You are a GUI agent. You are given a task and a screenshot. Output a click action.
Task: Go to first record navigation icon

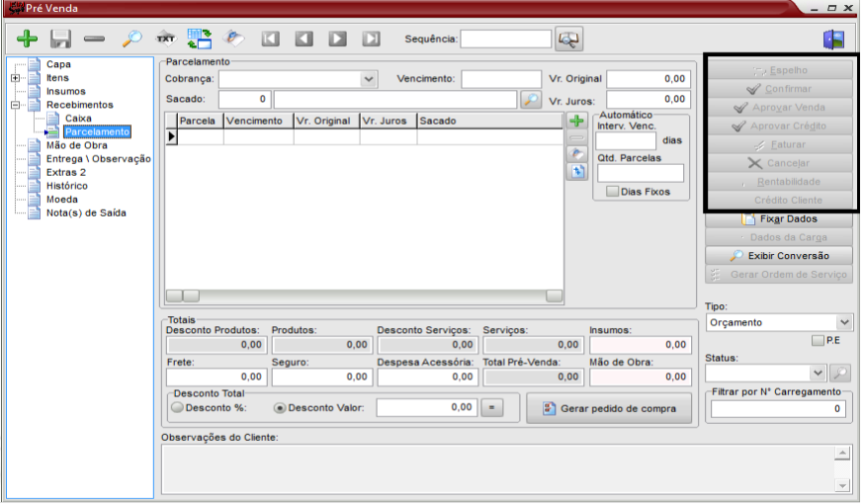[270, 39]
